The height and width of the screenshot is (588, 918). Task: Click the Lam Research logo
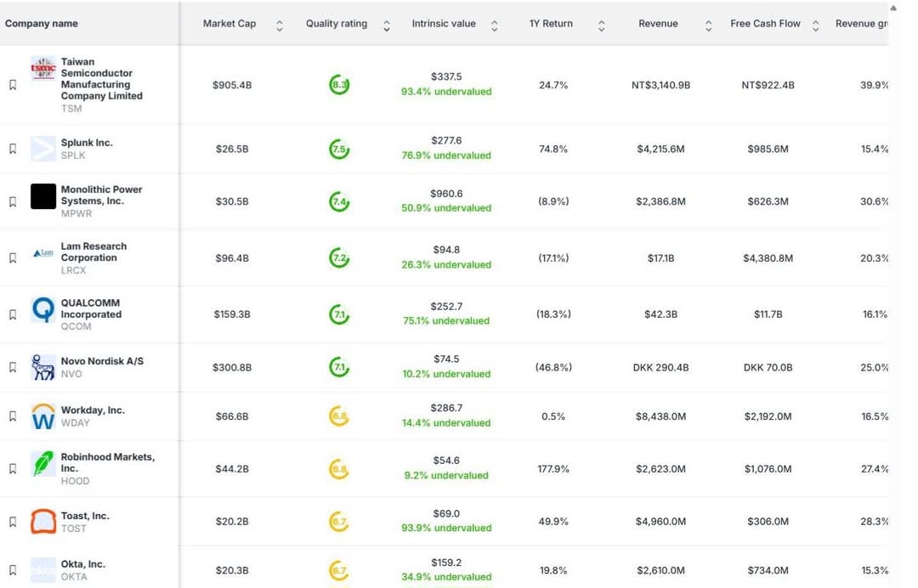(43, 252)
